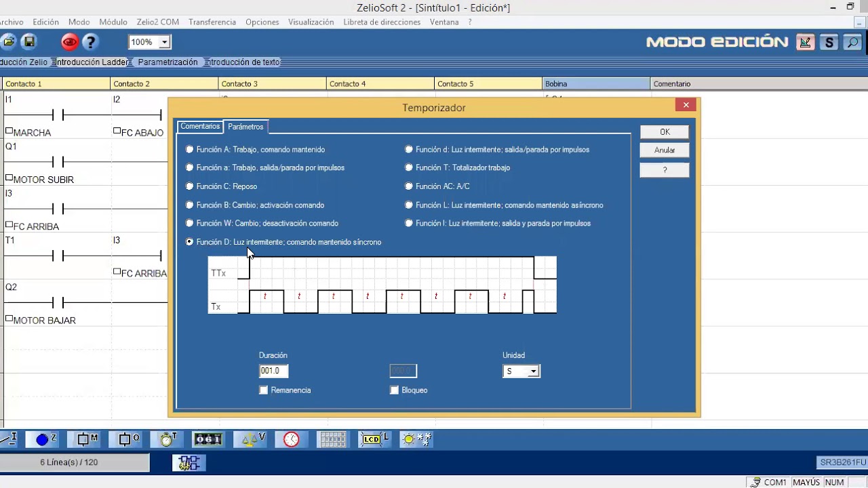Viewport: 868px width, 488px height.
Task: Switch to monitoring mode magnifier icon
Action: click(x=852, y=42)
